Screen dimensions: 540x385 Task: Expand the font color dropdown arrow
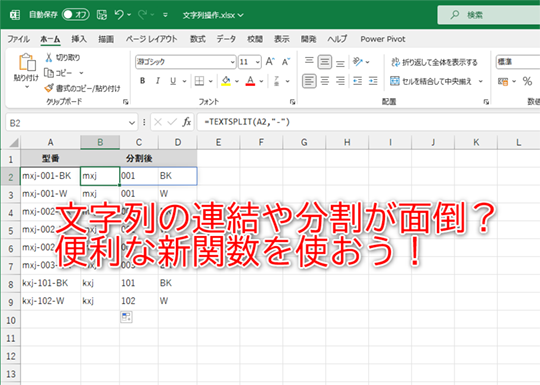pyautogui.click(x=261, y=81)
